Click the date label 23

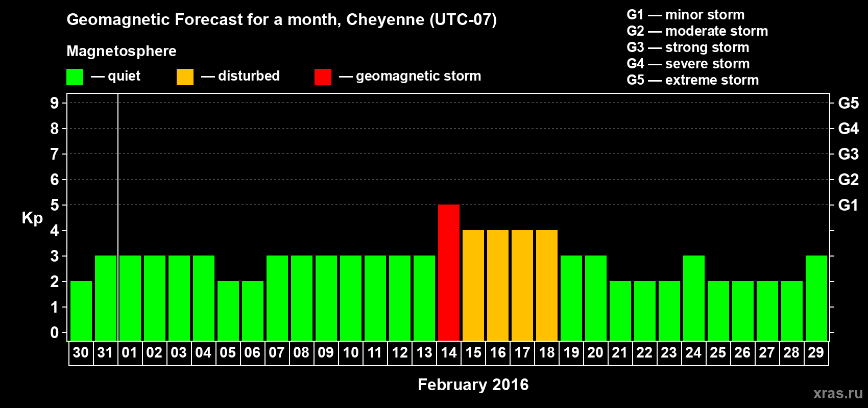tap(669, 352)
